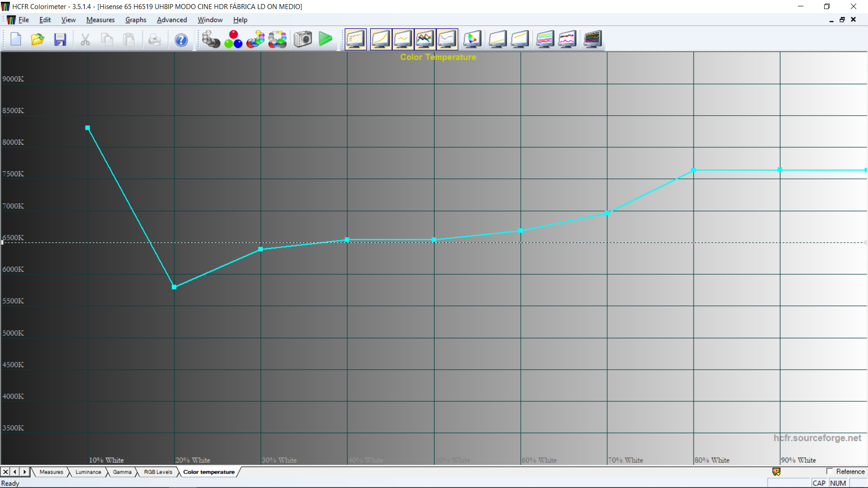
Task: Click the camera sensor icon in the toolbar
Action: click(x=303, y=39)
